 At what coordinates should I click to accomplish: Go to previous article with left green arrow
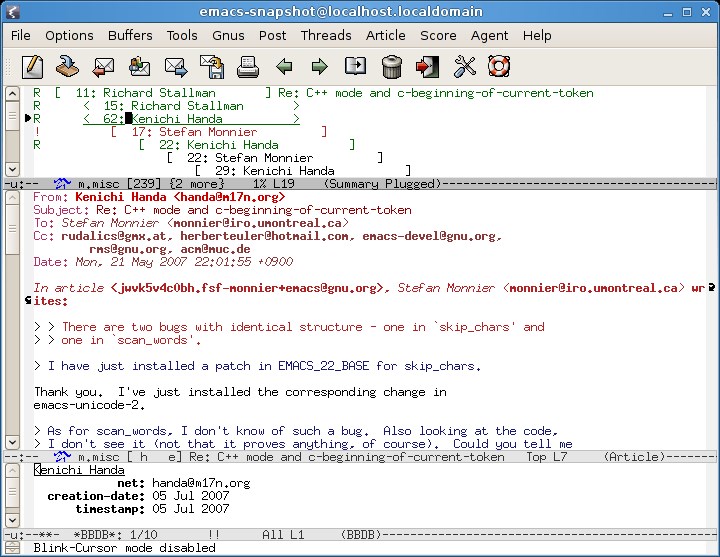284,67
